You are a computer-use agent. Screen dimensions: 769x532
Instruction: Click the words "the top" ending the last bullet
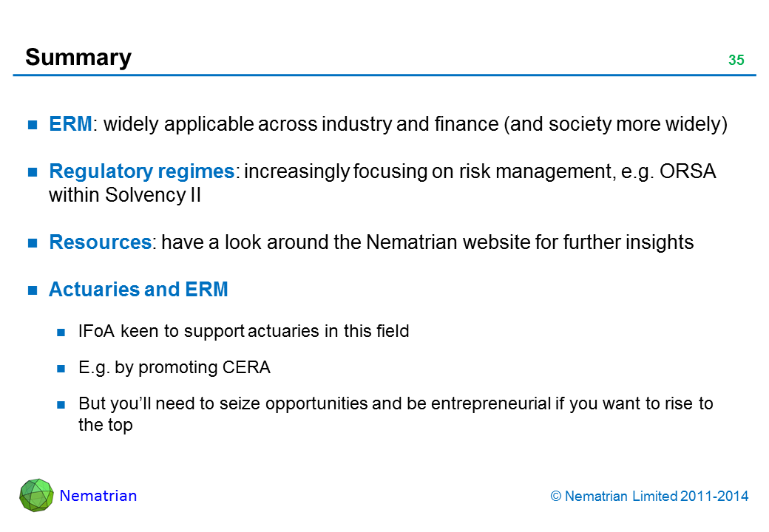click(105, 425)
